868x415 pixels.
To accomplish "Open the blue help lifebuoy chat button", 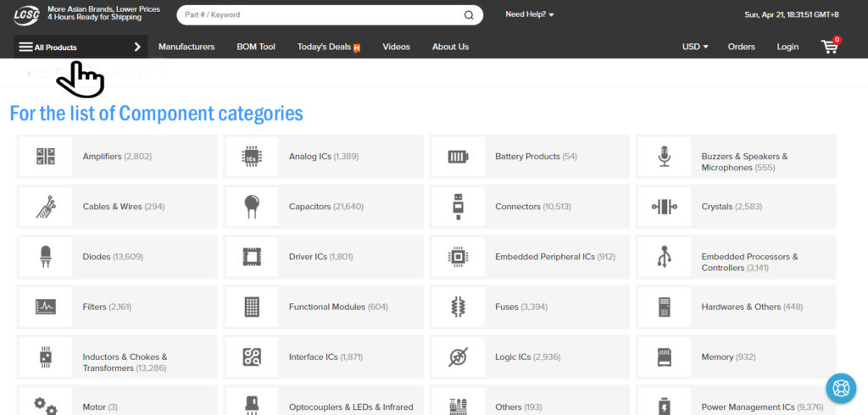I will pyautogui.click(x=841, y=388).
